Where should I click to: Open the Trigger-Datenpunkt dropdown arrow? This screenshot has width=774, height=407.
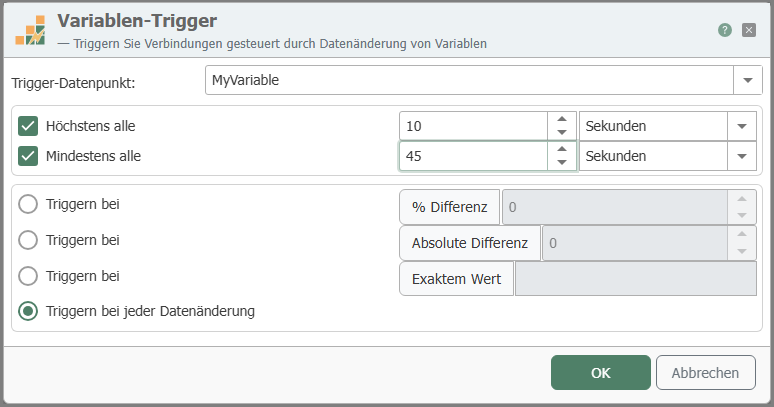pyautogui.click(x=747, y=81)
